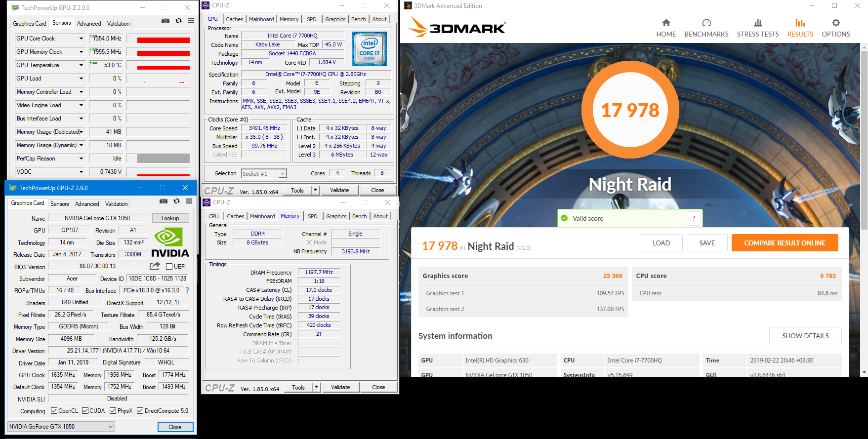Click SAVE button in 3DMark
Viewport: 868px width, 439px height.
[x=707, y=243]
